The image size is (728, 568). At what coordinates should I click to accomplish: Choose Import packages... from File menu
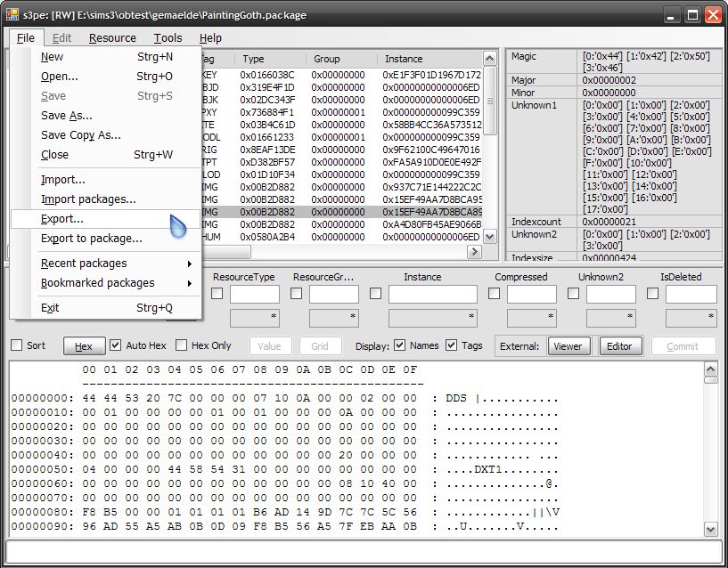pos(88,199)
